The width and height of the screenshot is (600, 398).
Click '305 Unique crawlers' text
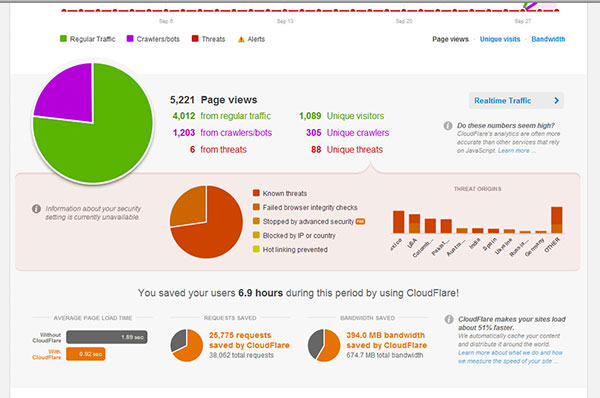[347, 133]
